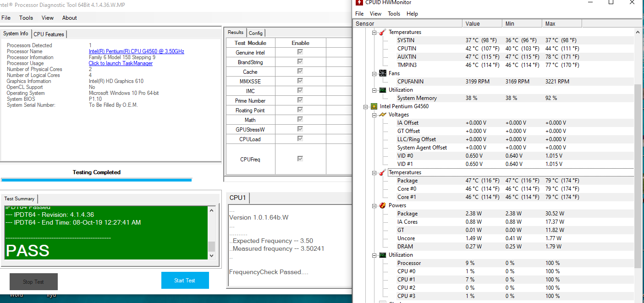
Task: Toggle the BrandString test checkbox
Action: pyautogui.click(x=300, y=62)
